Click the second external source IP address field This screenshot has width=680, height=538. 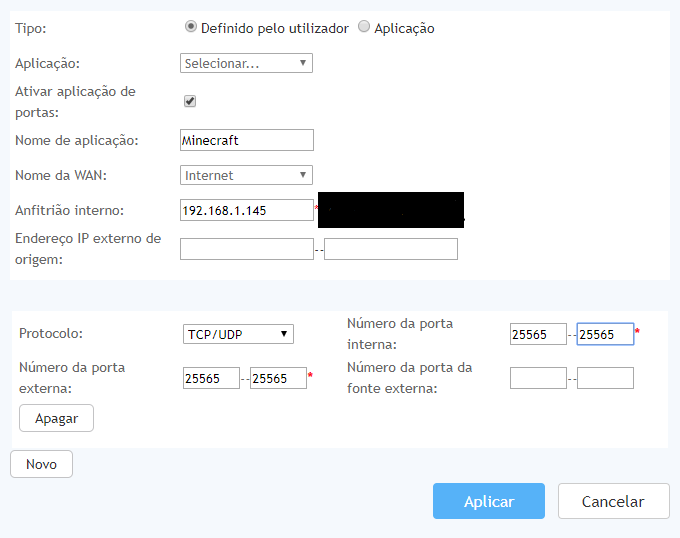[391, 249]
